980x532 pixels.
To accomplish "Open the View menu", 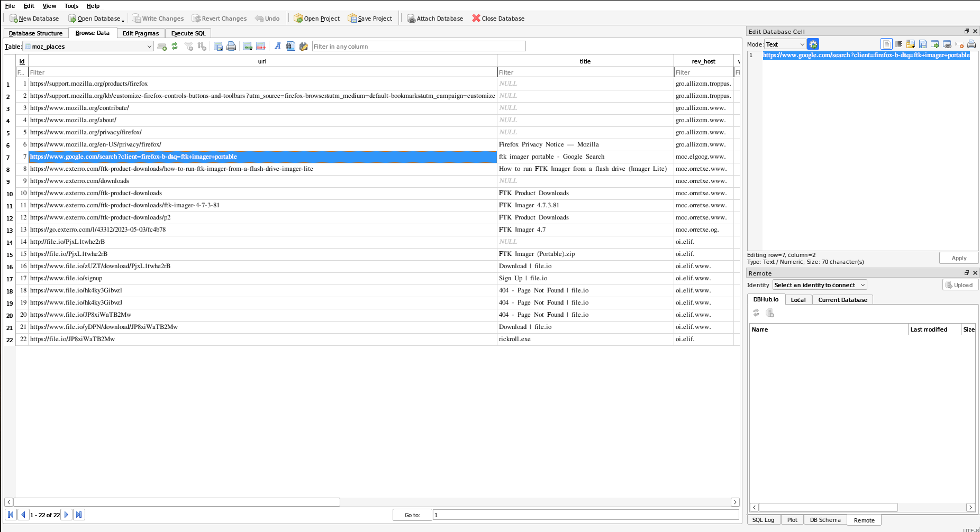I will pos(49,6).
